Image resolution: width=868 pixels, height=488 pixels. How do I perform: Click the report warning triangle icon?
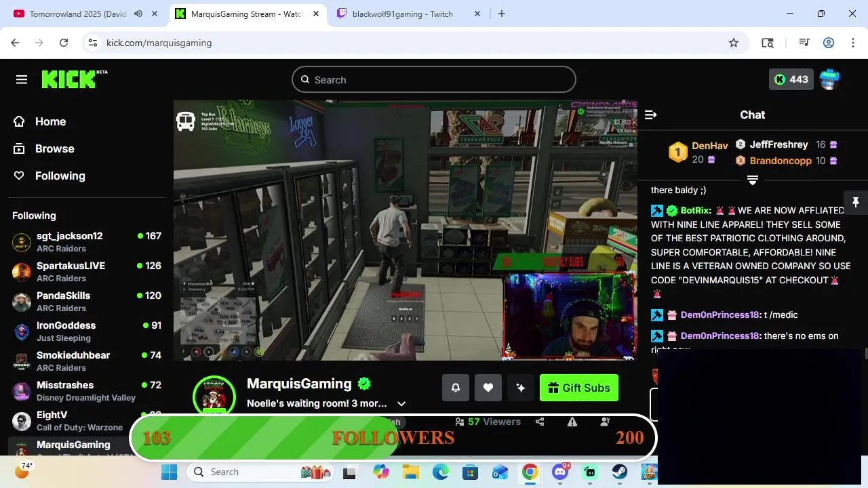(x=572, y=422)
